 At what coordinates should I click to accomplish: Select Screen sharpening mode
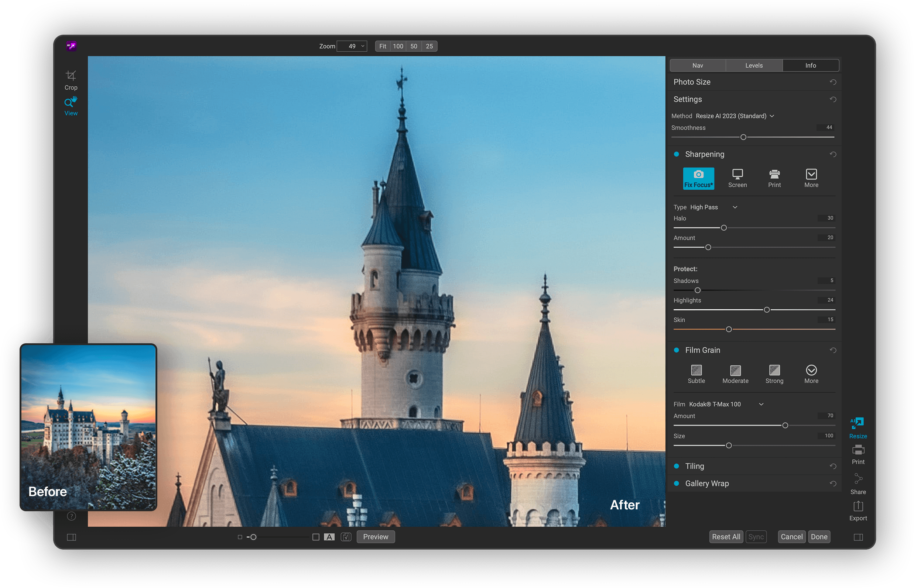point(737,178)
